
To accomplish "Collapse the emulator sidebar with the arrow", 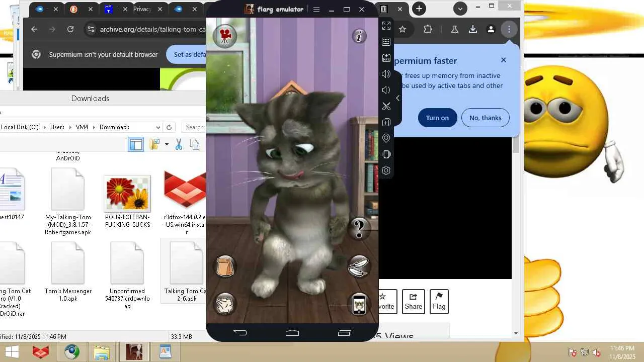I will (397, 98).
